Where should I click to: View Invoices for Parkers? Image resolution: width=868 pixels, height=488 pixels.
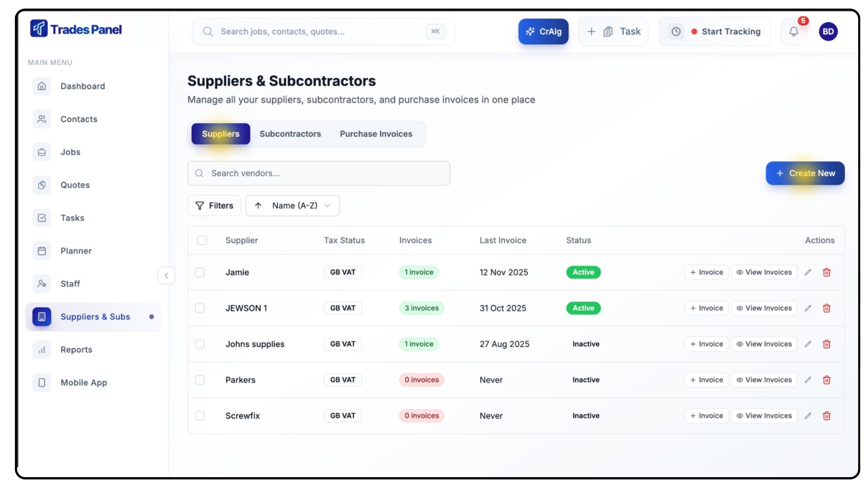tap(764, 380)
